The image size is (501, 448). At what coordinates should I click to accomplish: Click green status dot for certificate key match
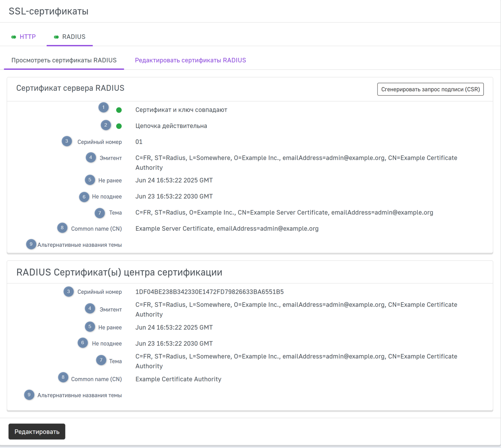pyautogui.click(x=119, y=110)
